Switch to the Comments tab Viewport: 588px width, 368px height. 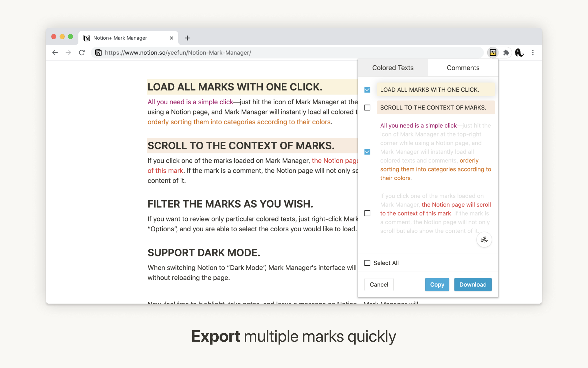pos(463,68)
